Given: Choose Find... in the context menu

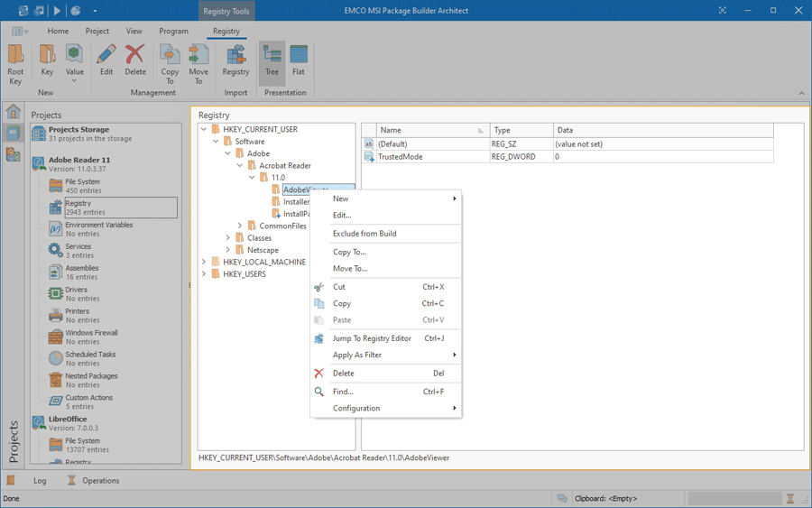Looking at the screenshot, I should 386,392.
